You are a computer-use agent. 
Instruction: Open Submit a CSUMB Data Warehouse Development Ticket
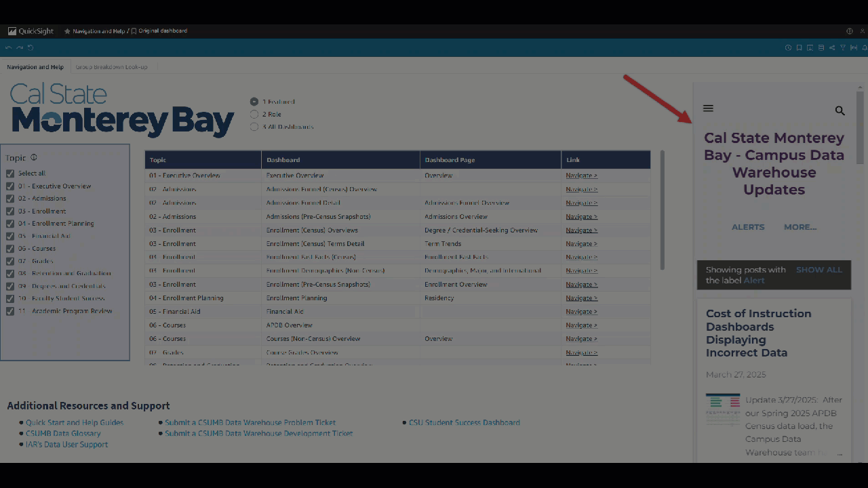(258, 433)
